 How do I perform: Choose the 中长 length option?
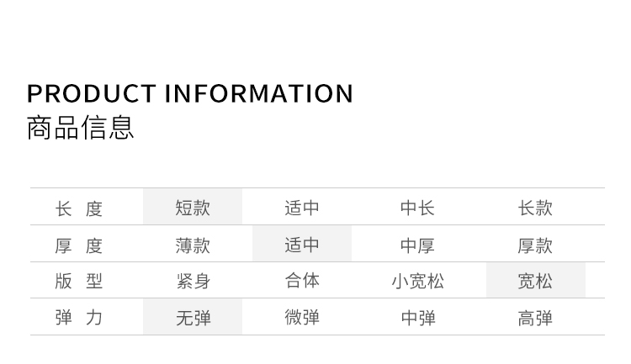pos(417,208)
